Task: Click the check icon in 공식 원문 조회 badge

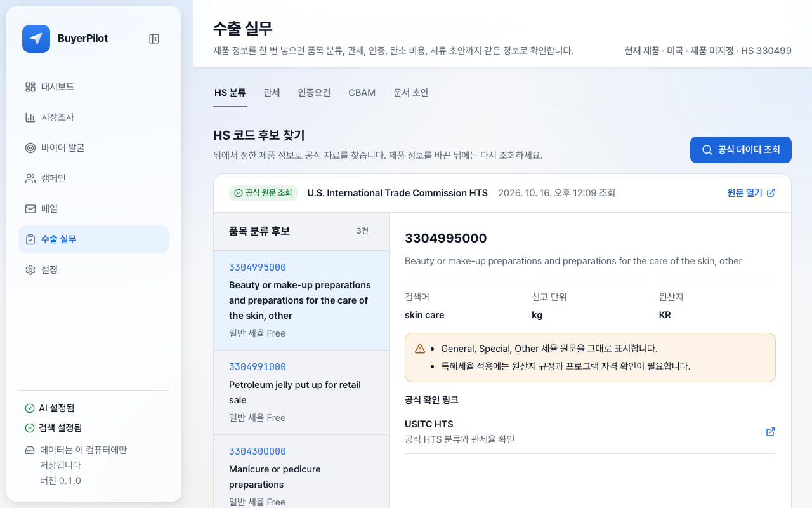Action: tap(239, 193)
